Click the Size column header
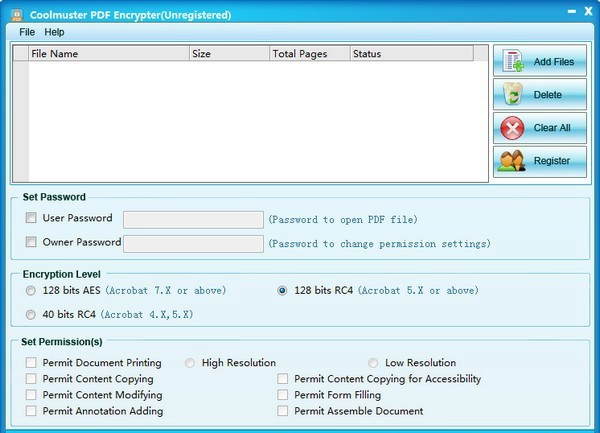 (230, 54)
